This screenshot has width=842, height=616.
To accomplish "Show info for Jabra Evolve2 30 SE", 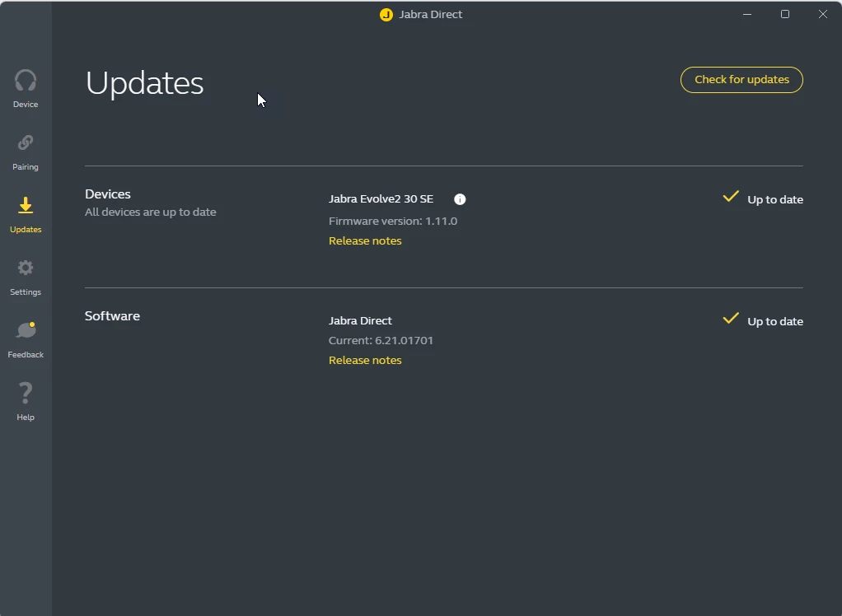I will pos(460,199).
